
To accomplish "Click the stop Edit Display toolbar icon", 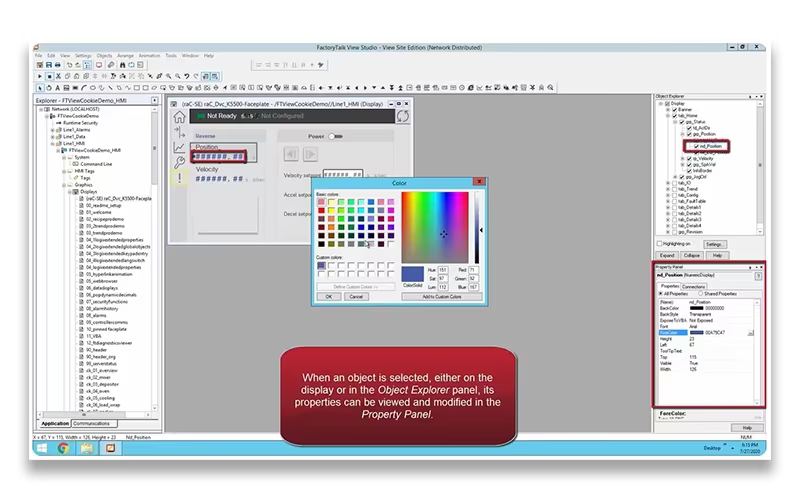I will [49, 76].
